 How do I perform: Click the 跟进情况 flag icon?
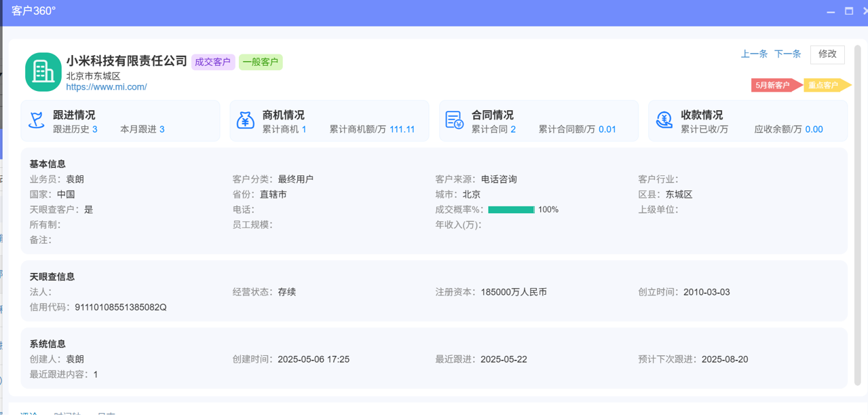36,120
